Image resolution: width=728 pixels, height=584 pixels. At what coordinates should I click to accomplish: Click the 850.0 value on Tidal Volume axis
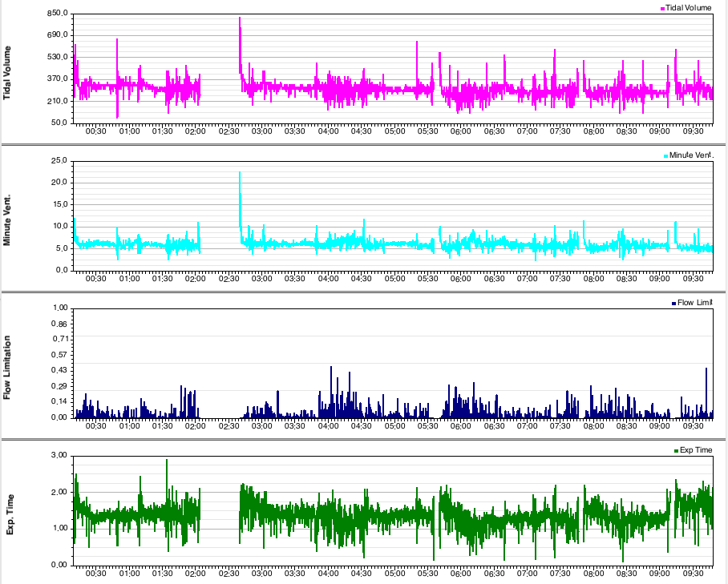[x=57, y=13]
